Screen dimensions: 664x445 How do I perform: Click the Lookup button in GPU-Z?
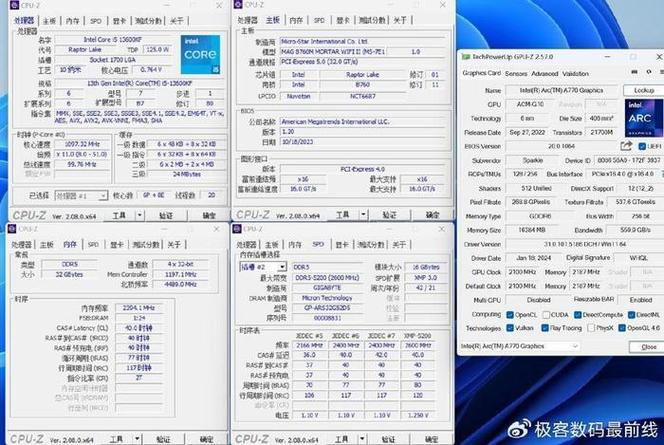point(643,90)
